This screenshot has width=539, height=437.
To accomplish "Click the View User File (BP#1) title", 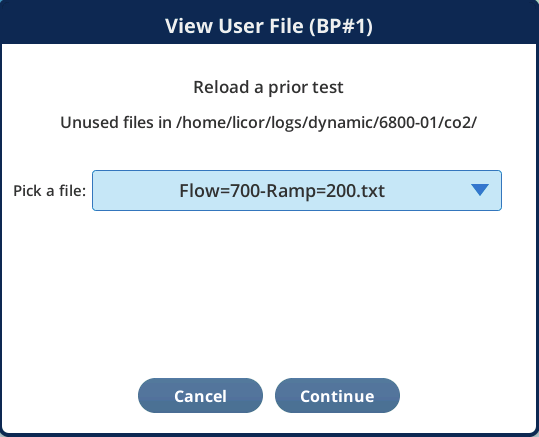I will (x=269, y=26).
